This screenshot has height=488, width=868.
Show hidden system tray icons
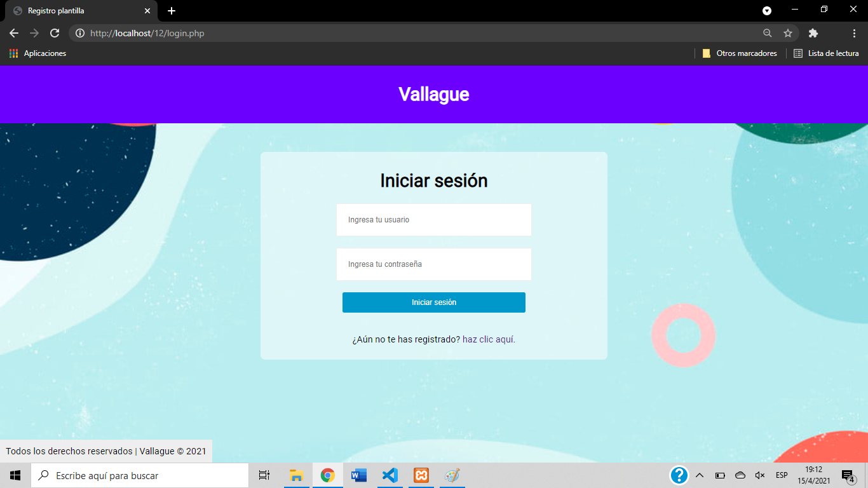700,475
